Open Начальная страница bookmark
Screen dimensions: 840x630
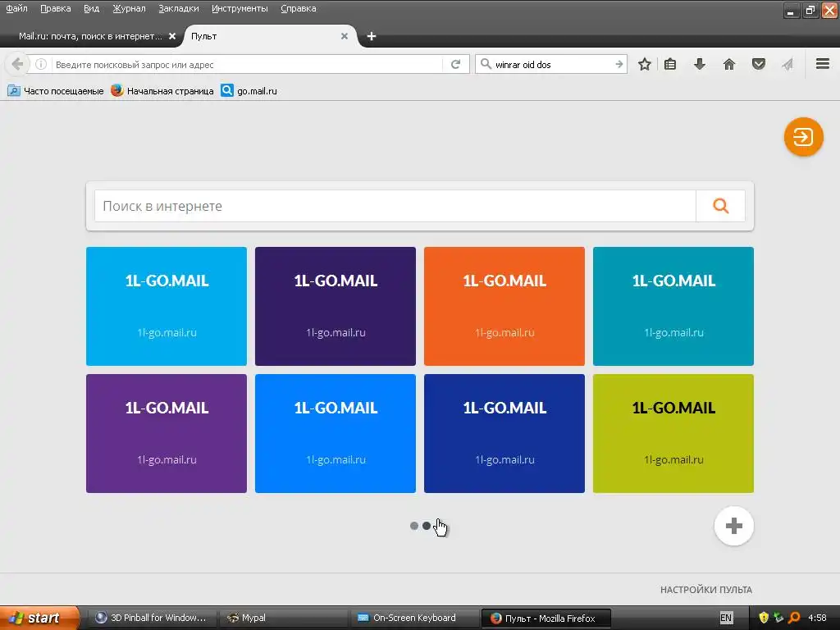[x=162, y=91]
